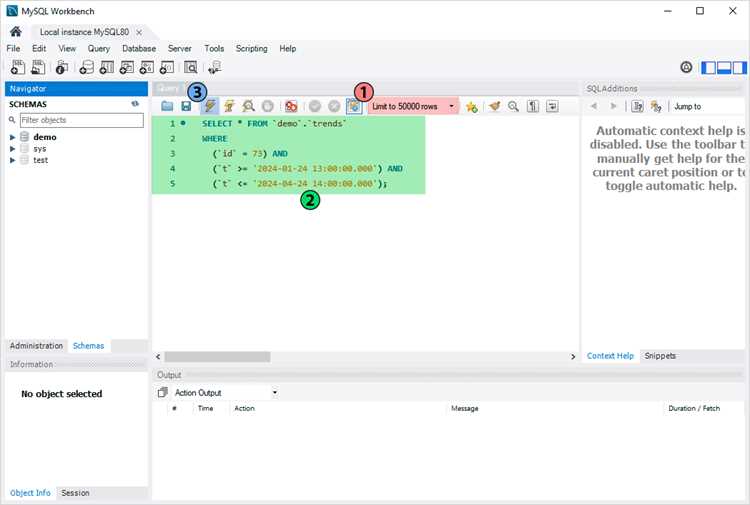750x505 pixels.
Task: Create a new stored procedure icon
Action: 146,67
